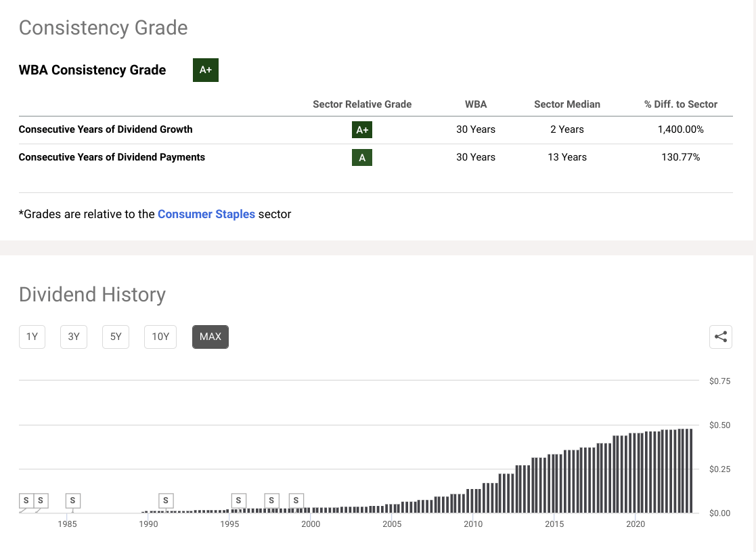The width and height of the screenshot is (756, 552).
Task: Click the second S marker from the left
Action: pos(41,501)
